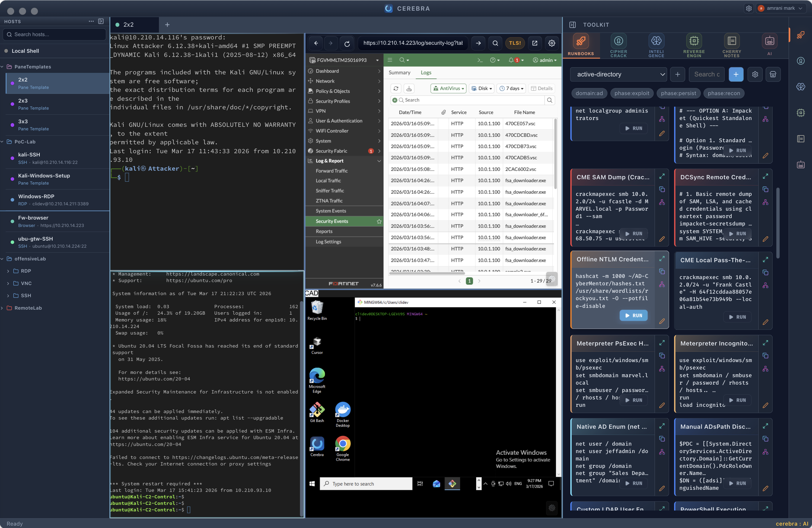
Task: Open the AI assistant (robot icon)
Action: pyautogui.click(x=770, y=45)
